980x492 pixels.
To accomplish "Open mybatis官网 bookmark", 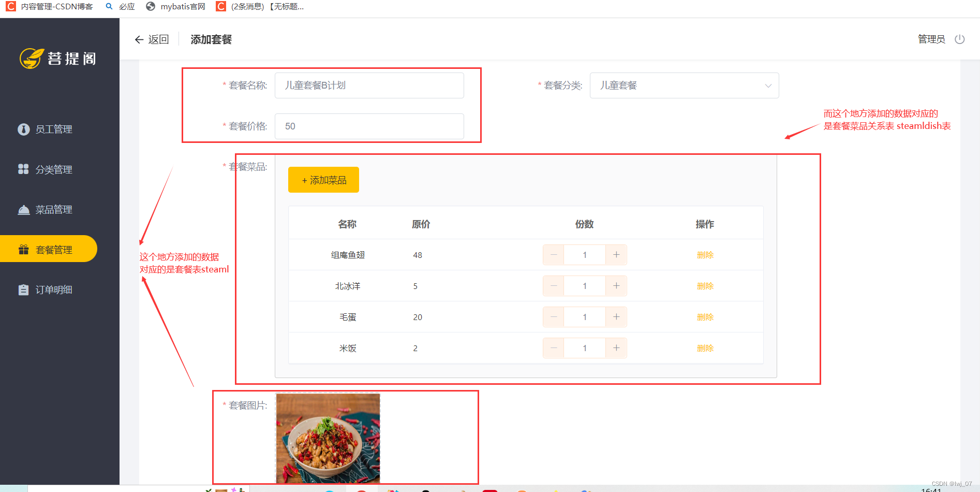I will pos(176,6).
